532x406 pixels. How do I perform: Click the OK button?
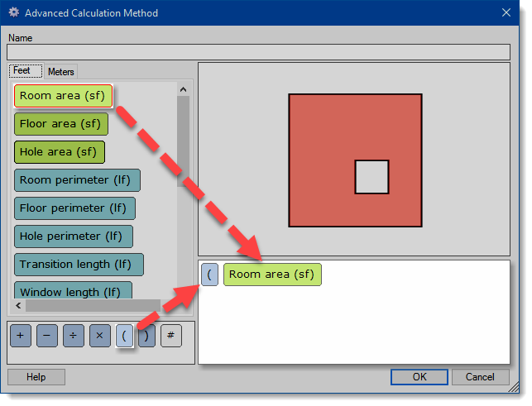[419, 377]
